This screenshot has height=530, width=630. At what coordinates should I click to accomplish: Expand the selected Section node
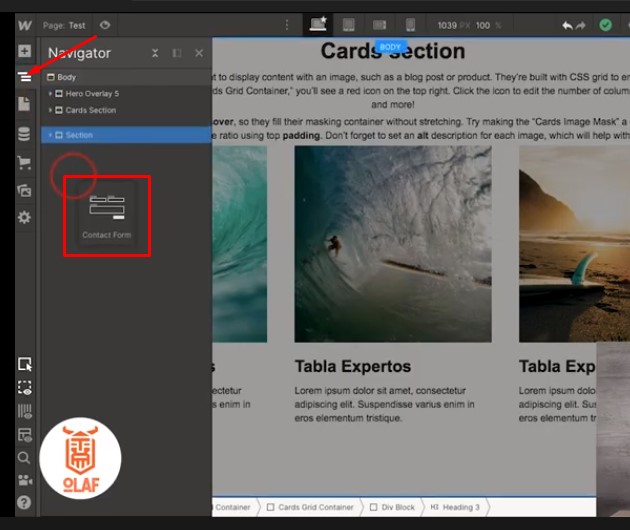(x=50, y=135)
